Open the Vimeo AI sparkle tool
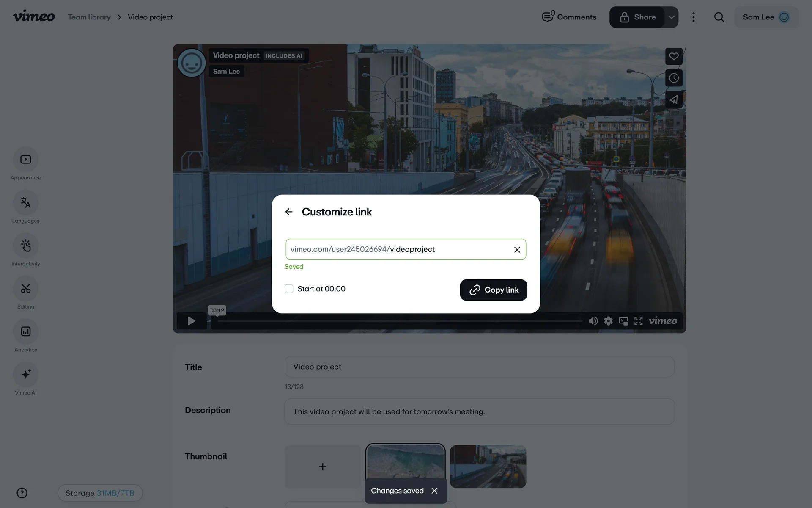The width and height of the screenshot is (812, 508). pyautogui.click(x=26, y=375)
